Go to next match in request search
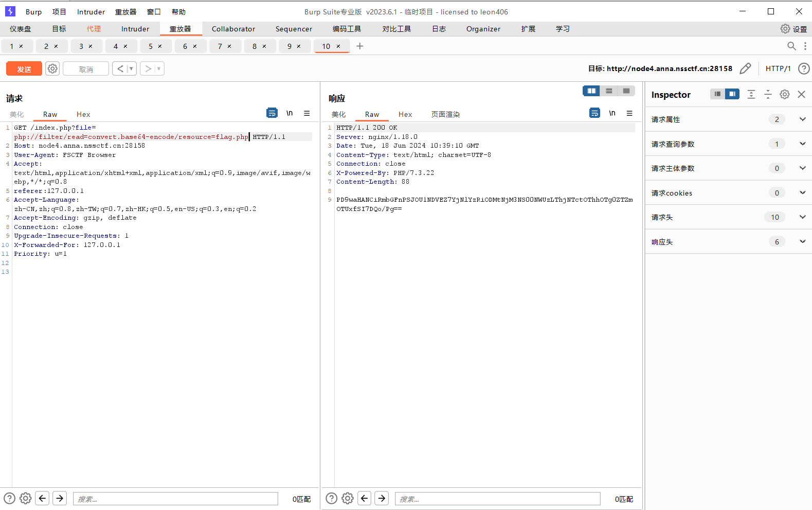This screenshot has height=510, width=812. pyautogui.click(x=60, y=498)
